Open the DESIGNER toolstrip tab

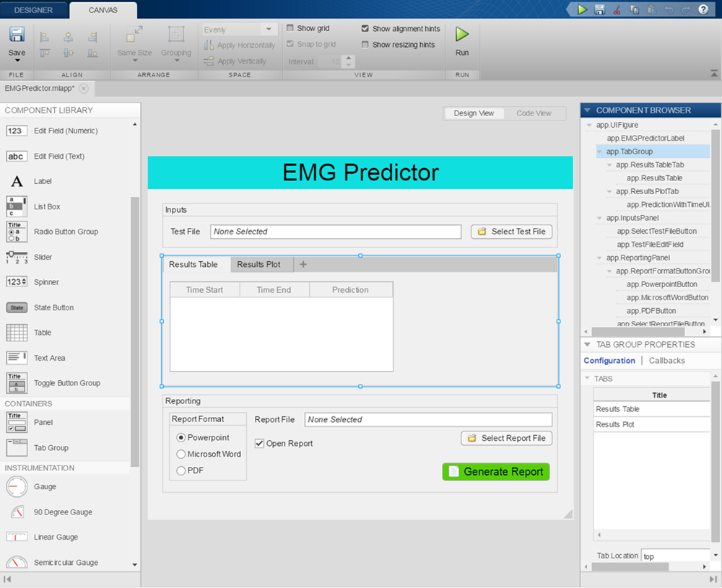[x=33, y=10]
